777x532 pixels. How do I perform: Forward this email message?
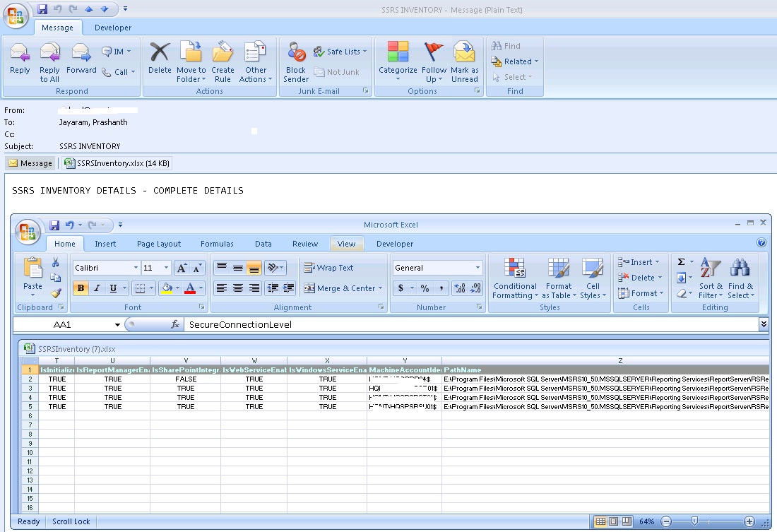click(81, 61)
